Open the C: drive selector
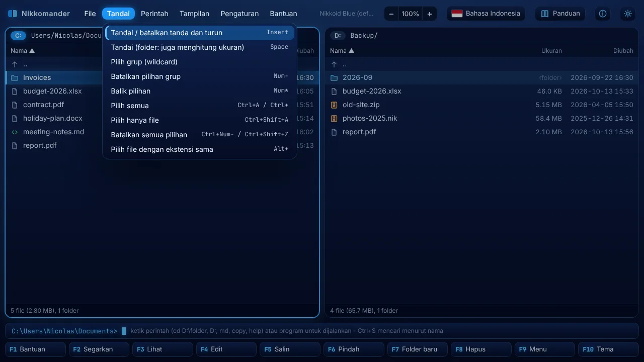The width and height of the screenshot is (644, 362). point(18,36)
